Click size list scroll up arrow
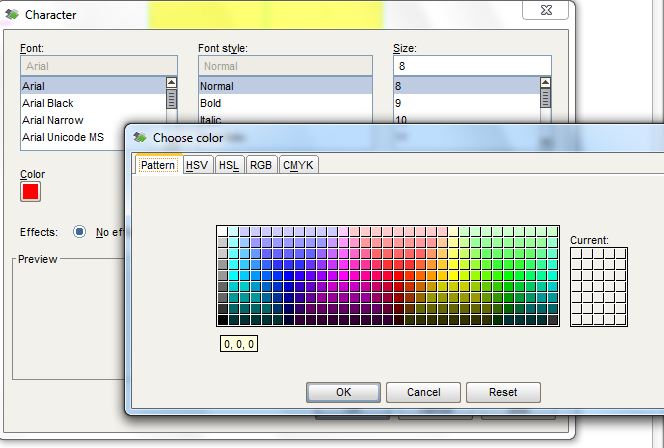 (x=545, y=82)
